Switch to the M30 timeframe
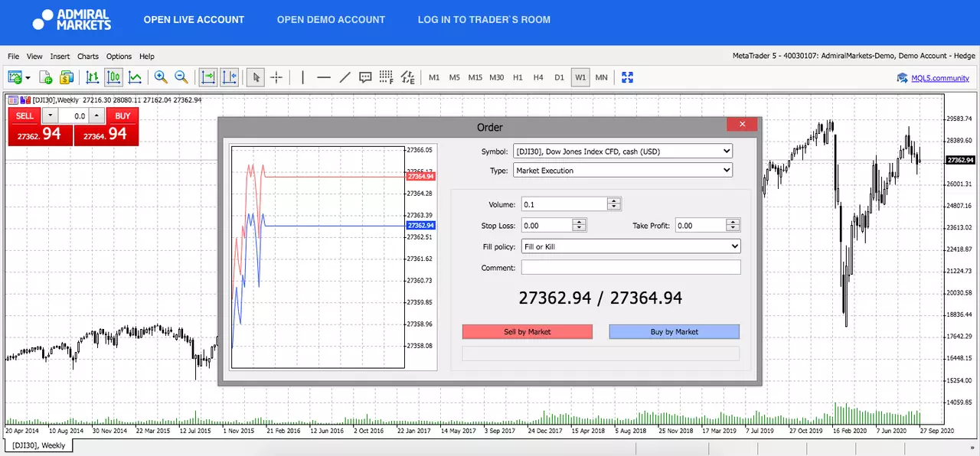Image resolution: width=980 pixels, height=456 pixels. click(x=497, y=78)
